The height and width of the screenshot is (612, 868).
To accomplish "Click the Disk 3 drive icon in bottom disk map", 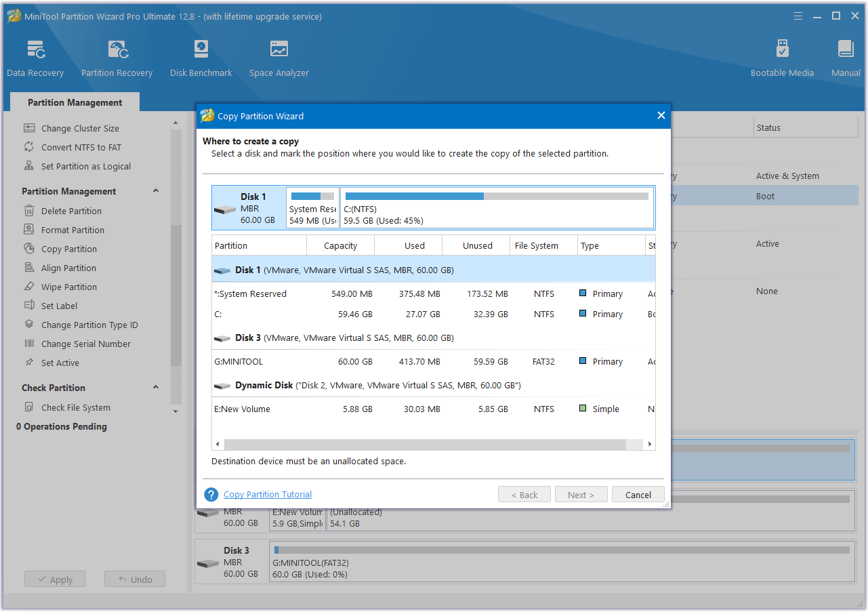I will (x=207, y=563).
